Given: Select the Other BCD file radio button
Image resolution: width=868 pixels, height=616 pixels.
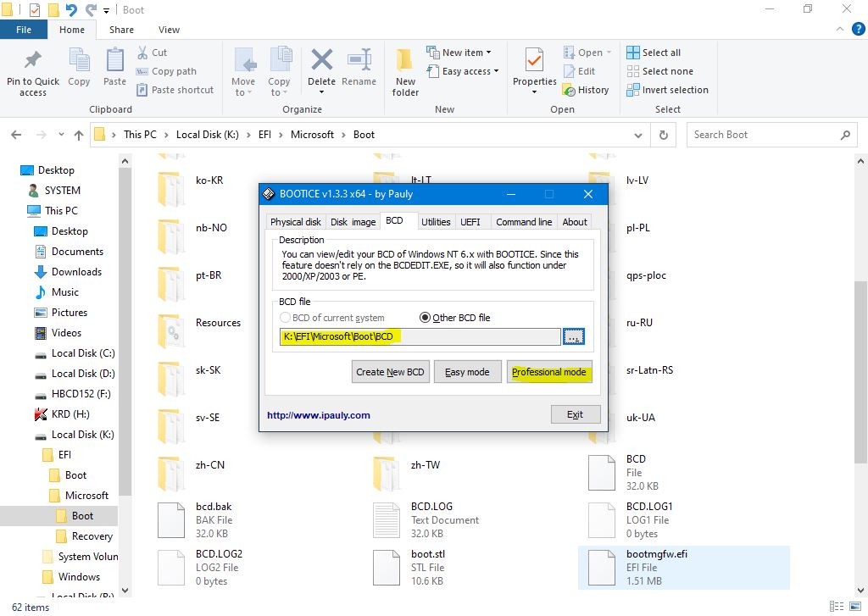Looking at the screenshot, I should click(x=426, y=318).
